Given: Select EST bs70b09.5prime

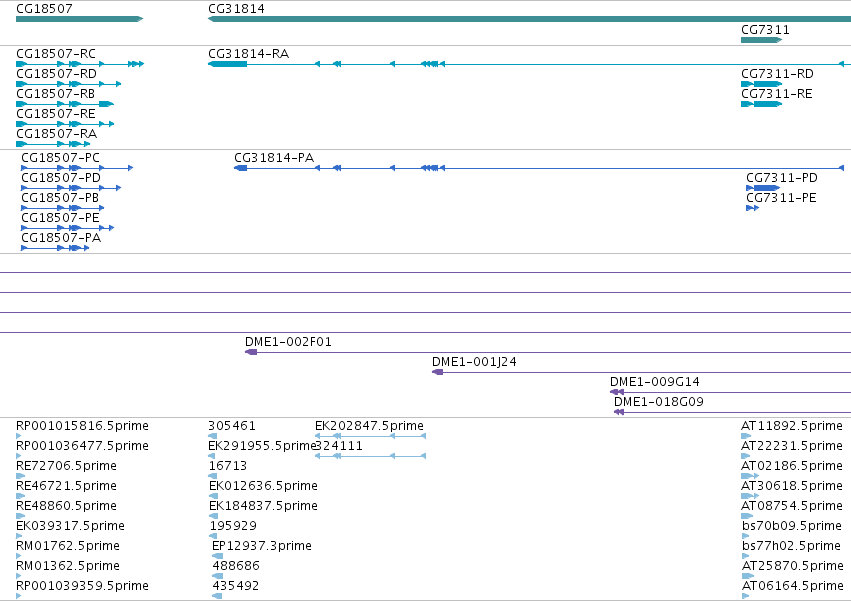Looking at the screenshot, I should pyautogui.click(x=792, y=526).
